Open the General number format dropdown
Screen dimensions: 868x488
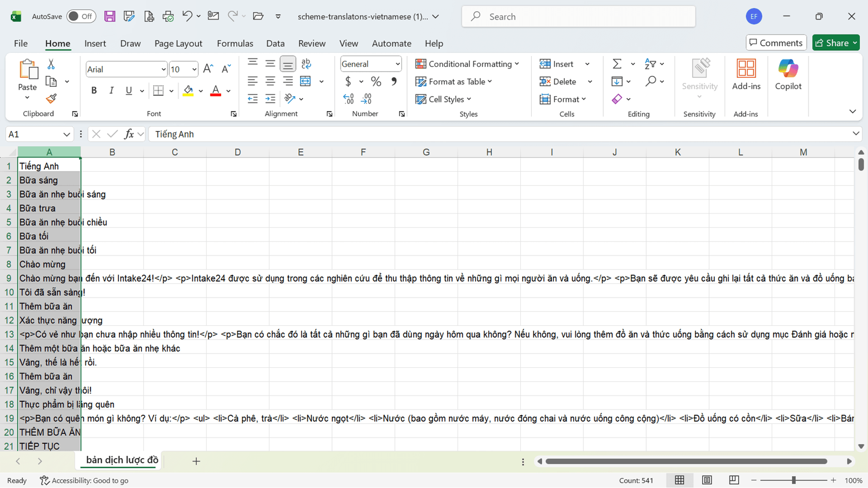(x=398, y=64)
